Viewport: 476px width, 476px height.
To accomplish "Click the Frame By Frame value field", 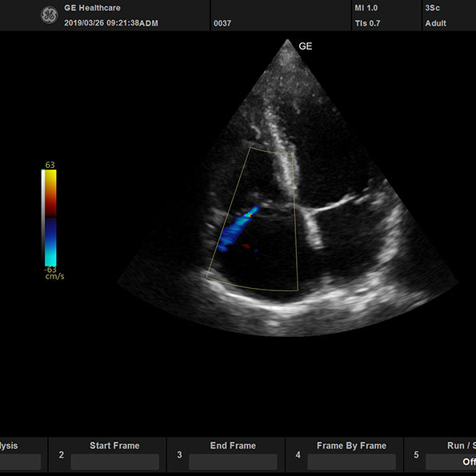I will pyautogui.click(x=351, y=462).
